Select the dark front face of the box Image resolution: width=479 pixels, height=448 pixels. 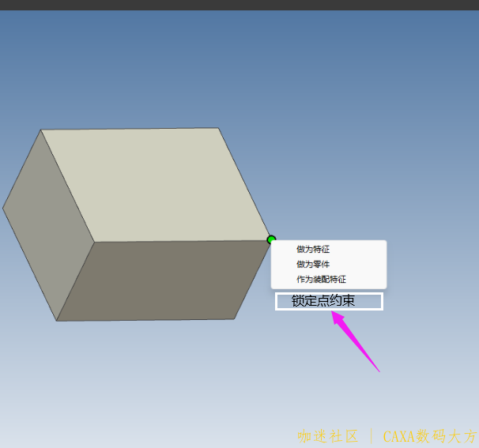(x=164, y=280)
